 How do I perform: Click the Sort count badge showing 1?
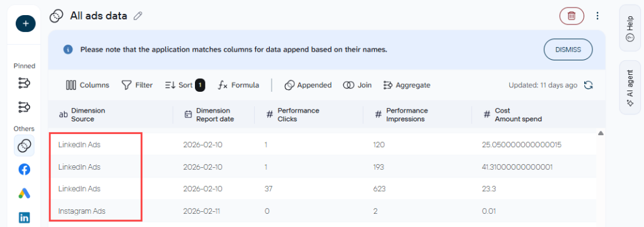200,85
